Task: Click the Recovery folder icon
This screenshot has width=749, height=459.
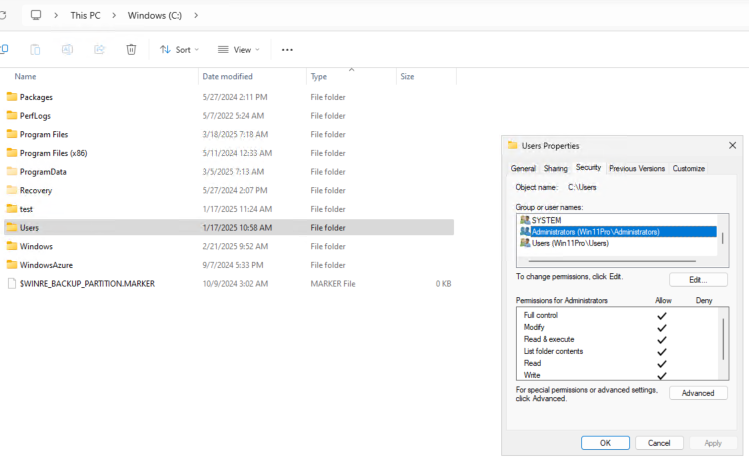Action: (x=12, y=190)
